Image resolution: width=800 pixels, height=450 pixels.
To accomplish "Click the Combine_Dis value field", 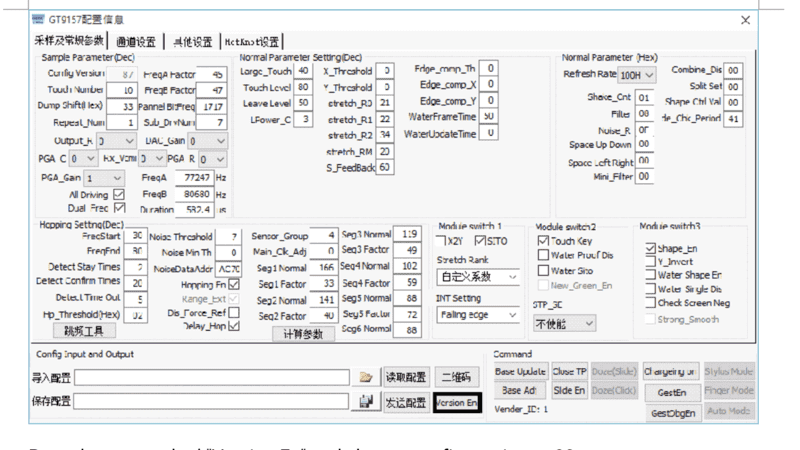I will click(733, 70).
